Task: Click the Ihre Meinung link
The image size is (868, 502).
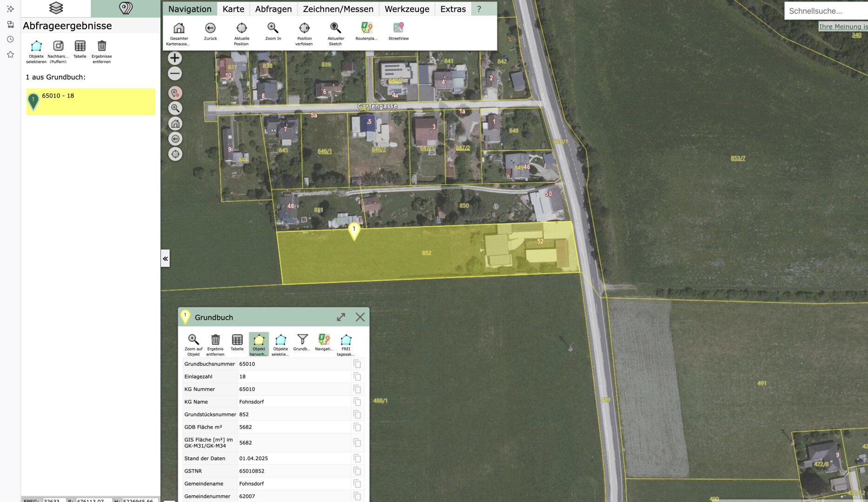Action: pos(842,26)
